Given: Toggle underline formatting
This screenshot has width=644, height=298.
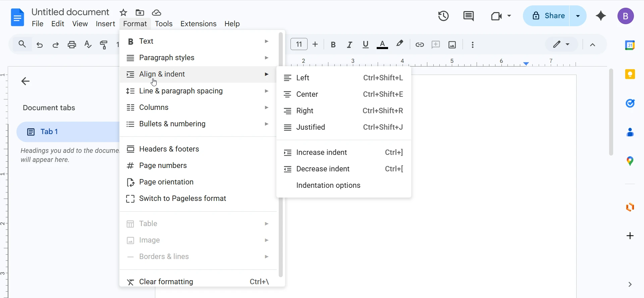Looking at the screenshot, I should click(366, 45).
